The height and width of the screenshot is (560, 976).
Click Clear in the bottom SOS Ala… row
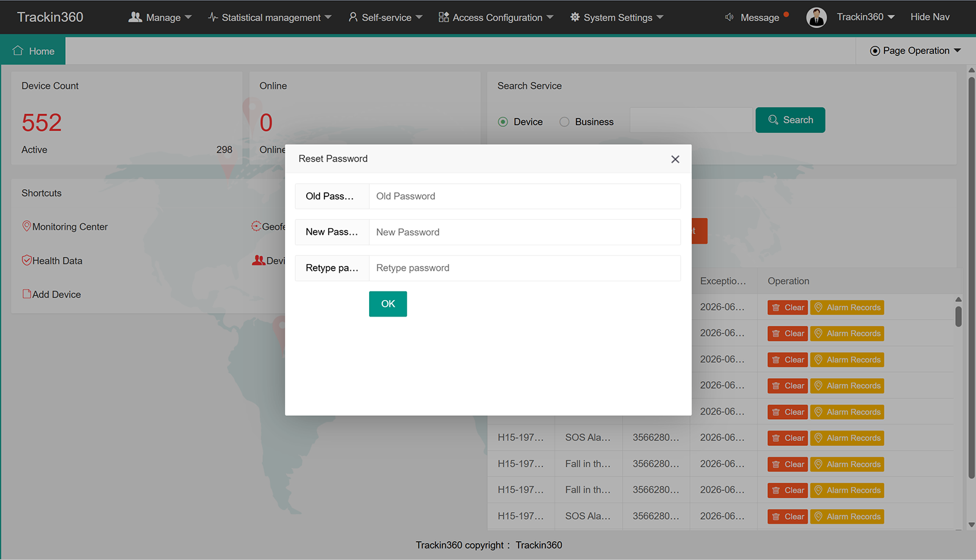coord(788,517)
